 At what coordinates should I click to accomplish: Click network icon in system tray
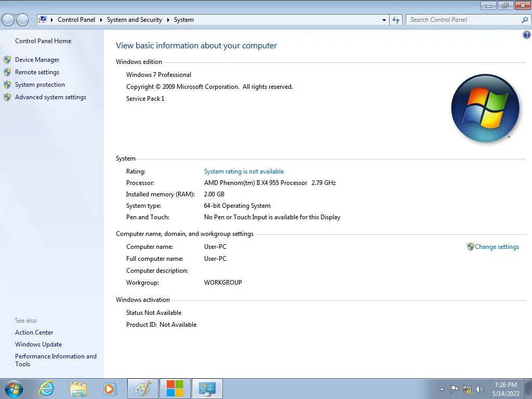pyautogui.click(x=467, y=389)
